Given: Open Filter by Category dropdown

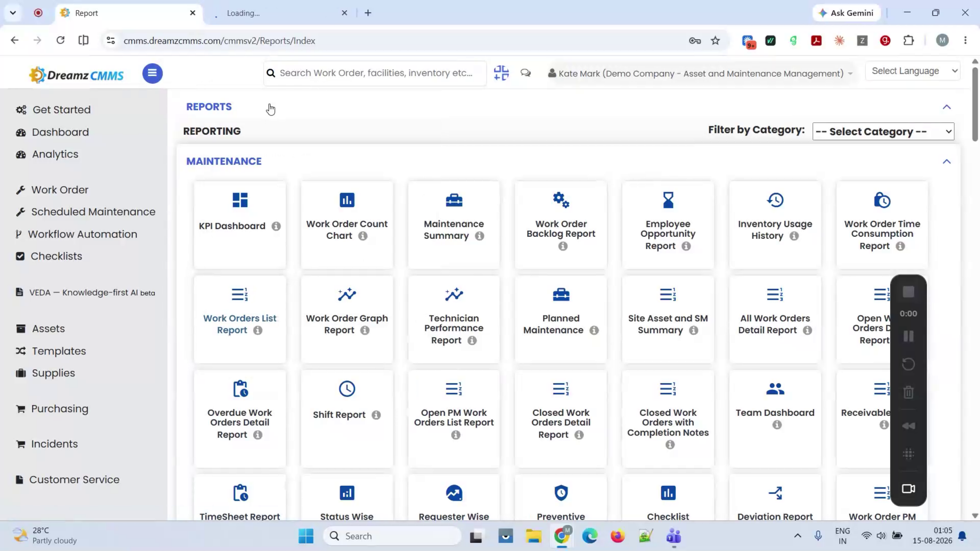Looking at the screenshot, I should tap(883, 131).
